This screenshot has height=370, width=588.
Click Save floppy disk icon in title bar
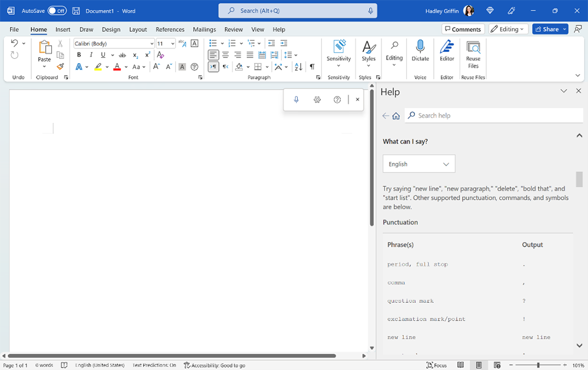pyautogui.click(x=76, y=11)
